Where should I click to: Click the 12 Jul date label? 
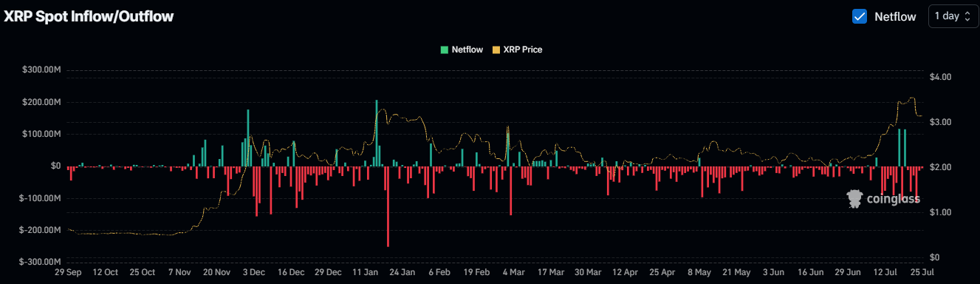pos(885,272)
